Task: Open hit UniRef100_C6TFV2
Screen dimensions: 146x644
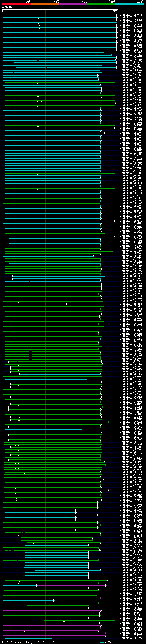Action: tap(131, 27)
